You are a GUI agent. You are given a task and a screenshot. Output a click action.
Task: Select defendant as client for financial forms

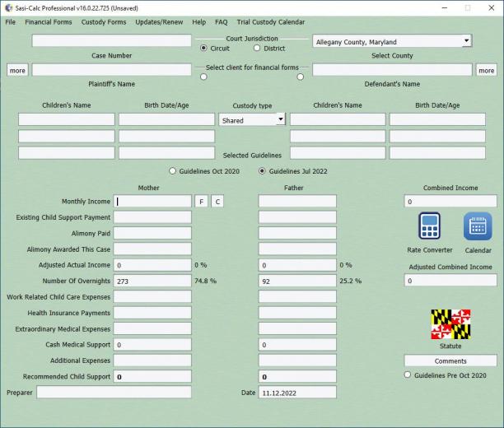(x=301, y=77)
